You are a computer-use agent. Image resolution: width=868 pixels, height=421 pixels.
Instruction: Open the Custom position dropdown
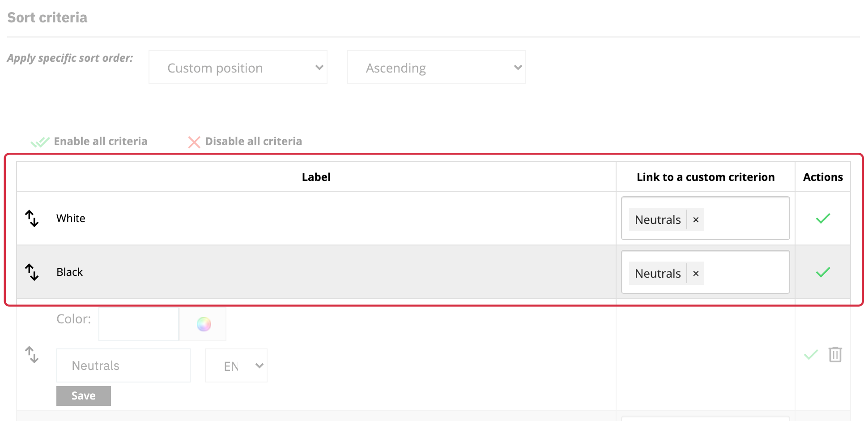point(238,67)
